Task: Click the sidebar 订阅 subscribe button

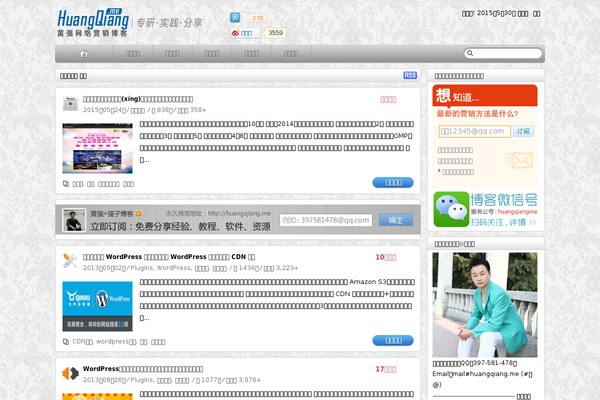Action: click(x=523, y=131)
